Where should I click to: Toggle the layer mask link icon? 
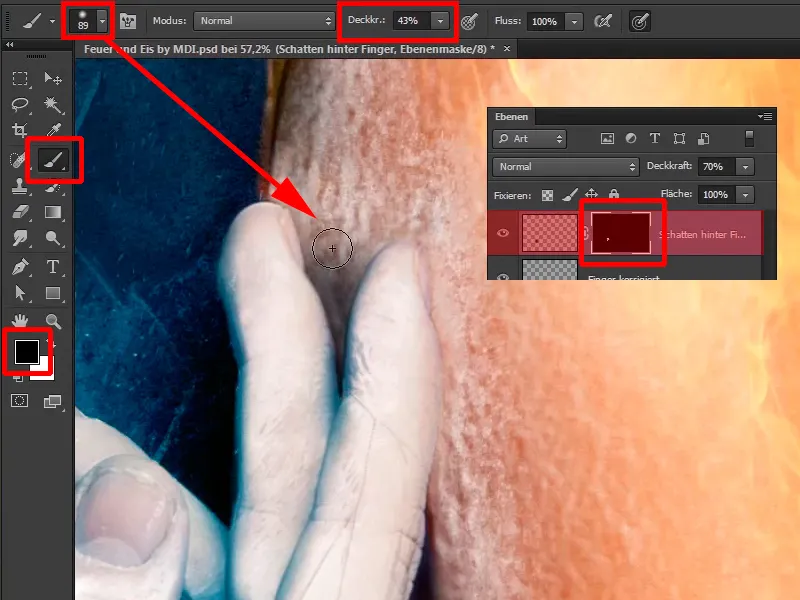tap(585, 233)
